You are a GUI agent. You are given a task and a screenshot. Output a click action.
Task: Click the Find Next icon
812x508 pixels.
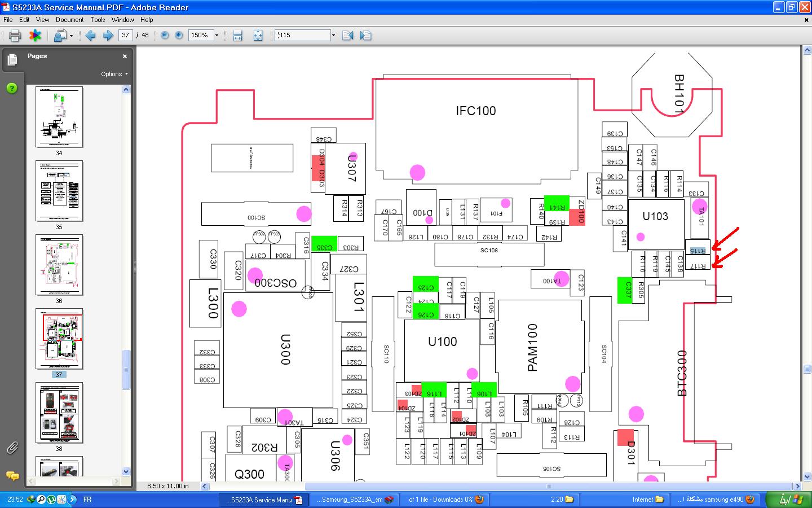click(x=365, y=35)
